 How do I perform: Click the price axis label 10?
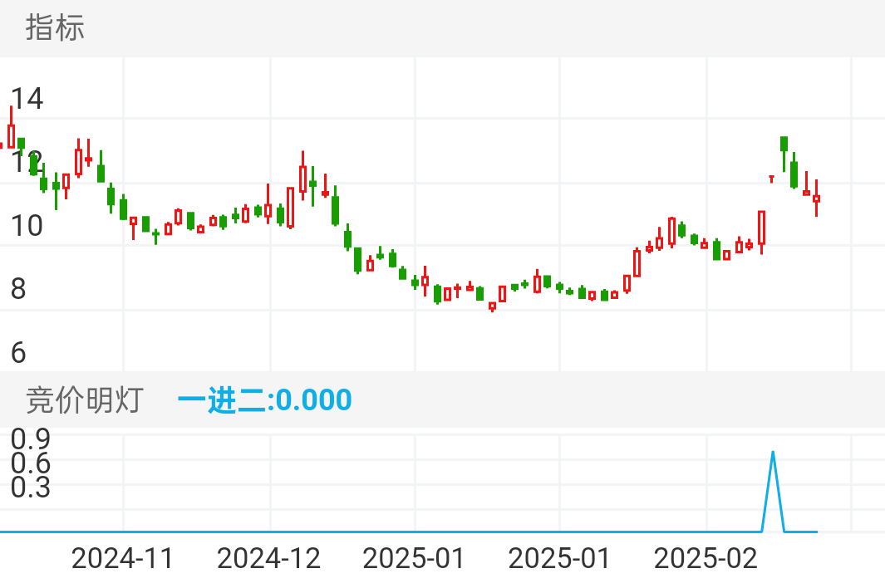click(x=27, y=226)
